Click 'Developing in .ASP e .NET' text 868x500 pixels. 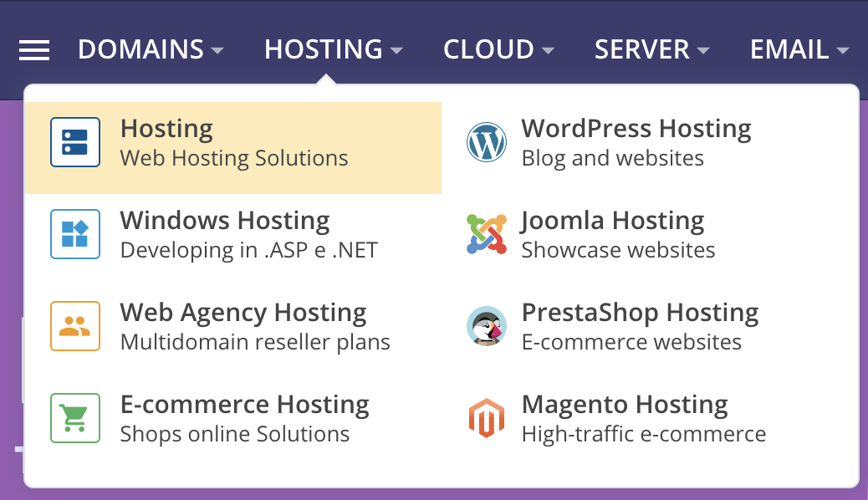[248, 250]
